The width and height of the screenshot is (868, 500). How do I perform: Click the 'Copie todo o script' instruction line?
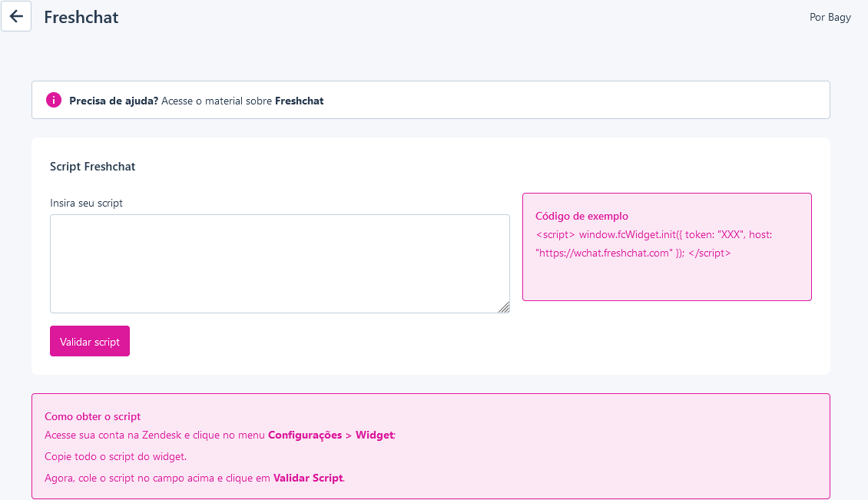115,456
